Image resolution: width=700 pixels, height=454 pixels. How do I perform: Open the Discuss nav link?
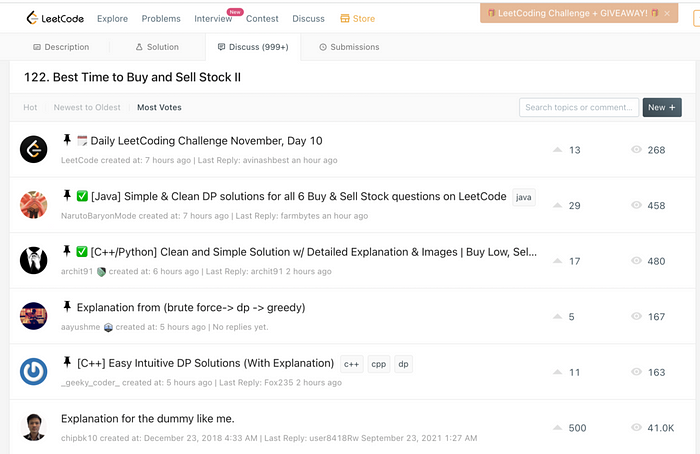[308, 19]
